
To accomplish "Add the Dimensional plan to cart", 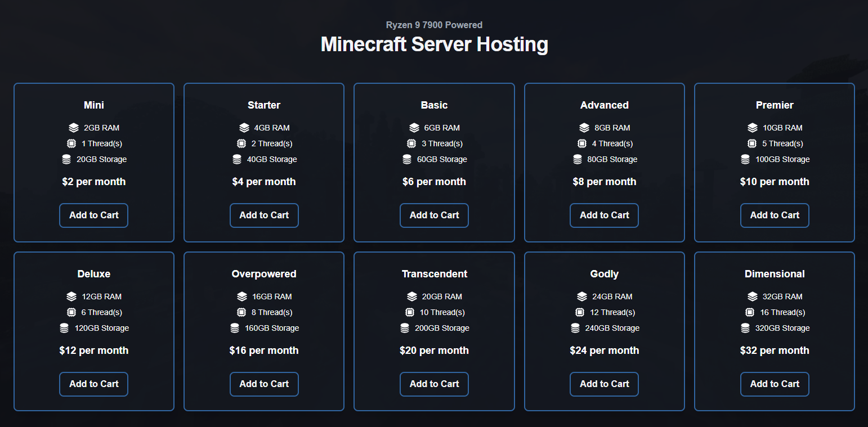I will [775, 384].
